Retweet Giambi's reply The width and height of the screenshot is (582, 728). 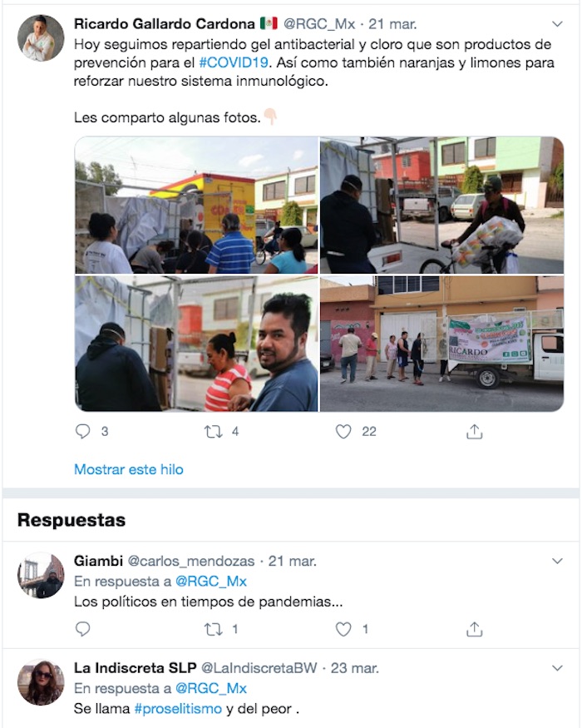pos(213,629)
